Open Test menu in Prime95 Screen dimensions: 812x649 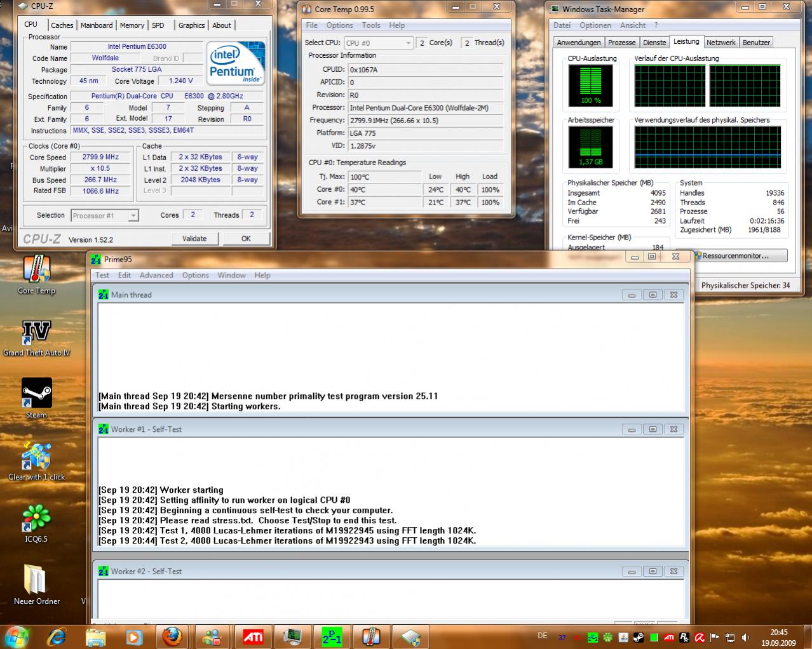[102, 276]
